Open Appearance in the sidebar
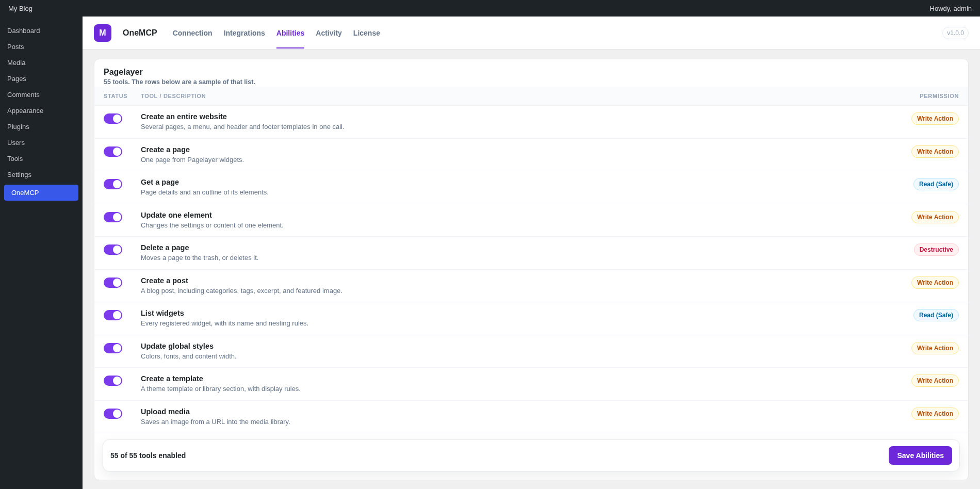This screenshot has height=489, width=980. pyautogui.click(x=41, y=111)
